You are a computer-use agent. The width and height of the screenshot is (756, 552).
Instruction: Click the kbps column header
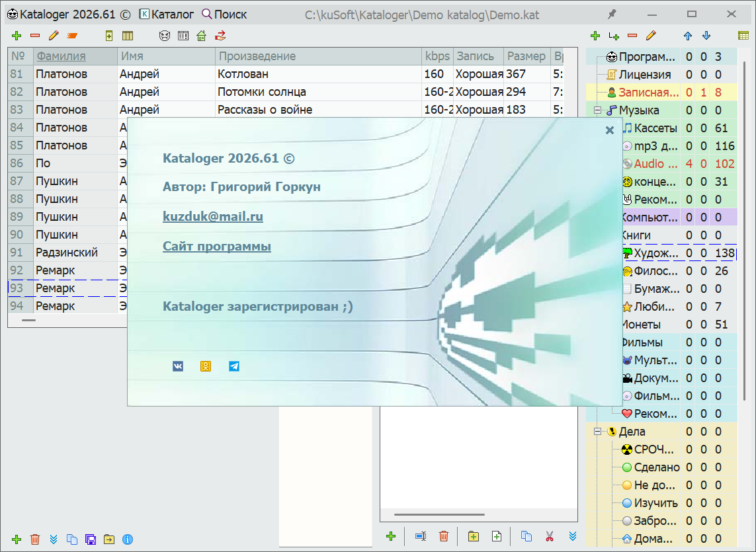tap(437, 56)
